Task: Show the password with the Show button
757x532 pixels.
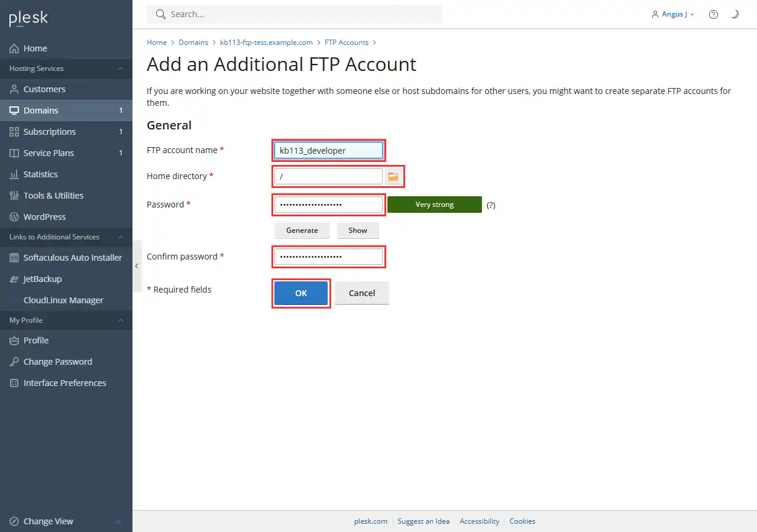Action: click(x=358, y=231)
